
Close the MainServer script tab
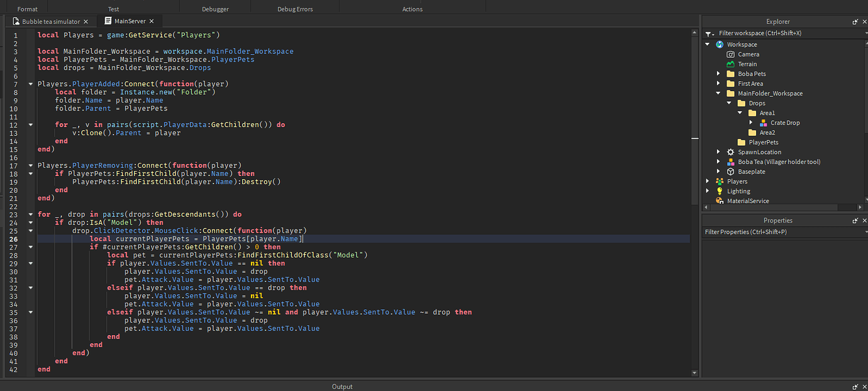pos(152,21)
